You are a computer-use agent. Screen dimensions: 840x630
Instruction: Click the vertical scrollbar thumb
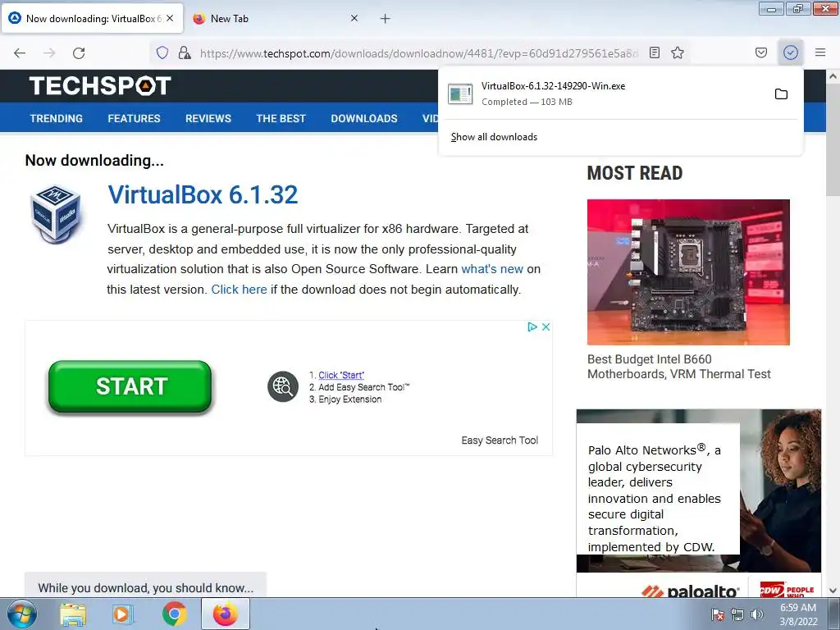click(833, 139)
